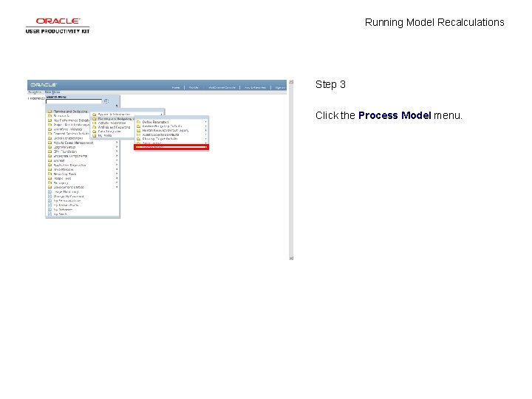The height and width of the screenshot is (399, 532).
Task: Click the Worklist link in header
Action: pos(194,87)
